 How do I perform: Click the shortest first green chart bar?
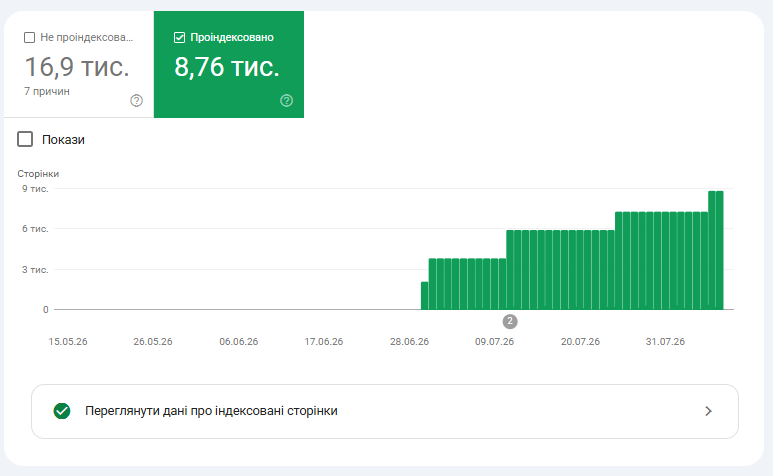pyautogui.click(x=424, y=296)
